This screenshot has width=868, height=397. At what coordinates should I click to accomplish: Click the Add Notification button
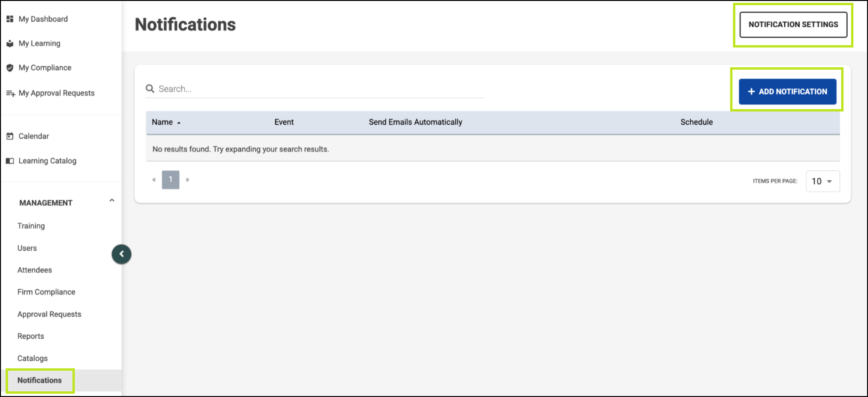[x=787, y=92]
